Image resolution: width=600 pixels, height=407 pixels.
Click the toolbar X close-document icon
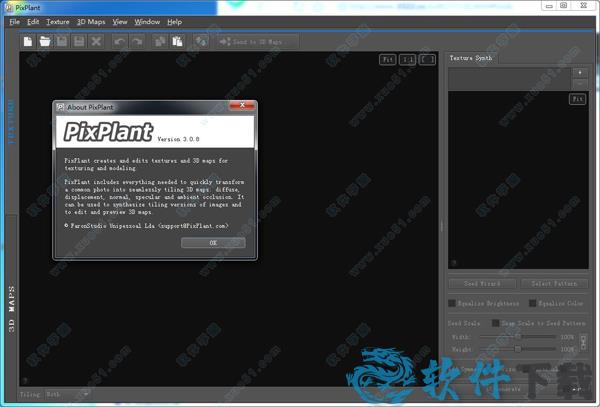pos(96,41)
